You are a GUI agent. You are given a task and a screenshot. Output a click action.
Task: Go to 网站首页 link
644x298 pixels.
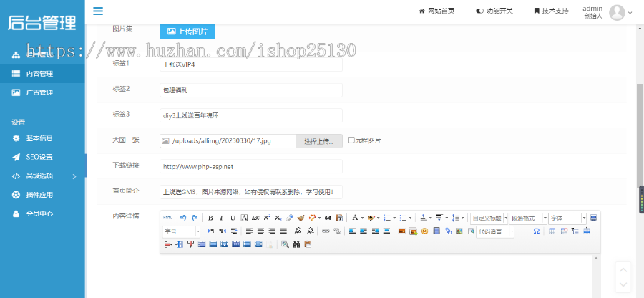click(x=436, y=11)
